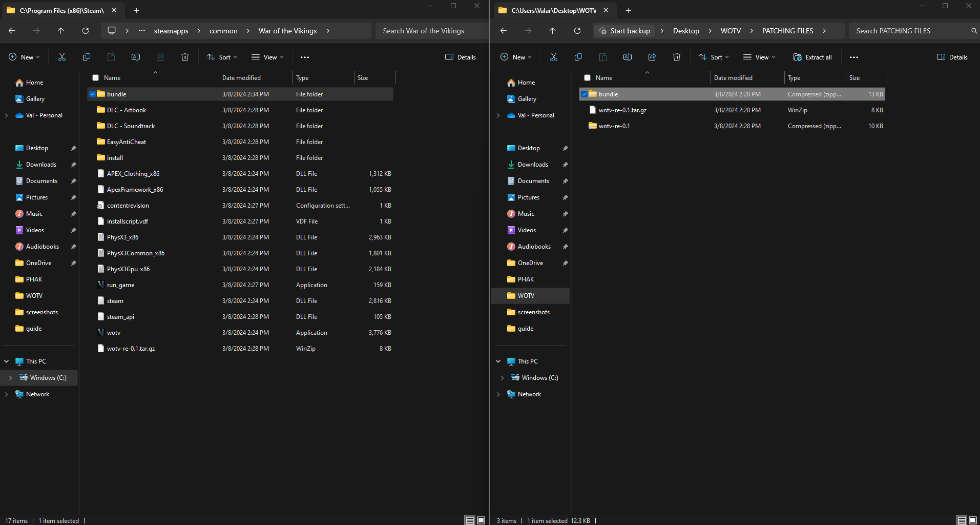Click common breadcrumb in address bar

(x=223, y=31)
